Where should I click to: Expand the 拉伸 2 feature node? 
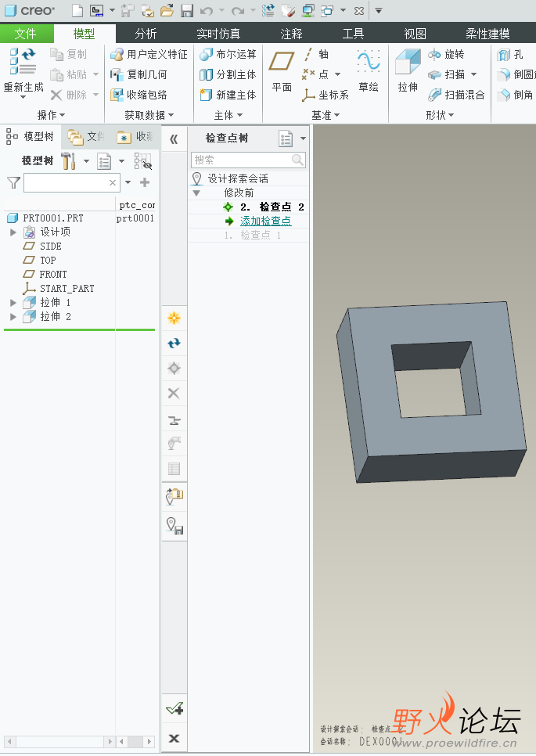(x=13, y=316)
